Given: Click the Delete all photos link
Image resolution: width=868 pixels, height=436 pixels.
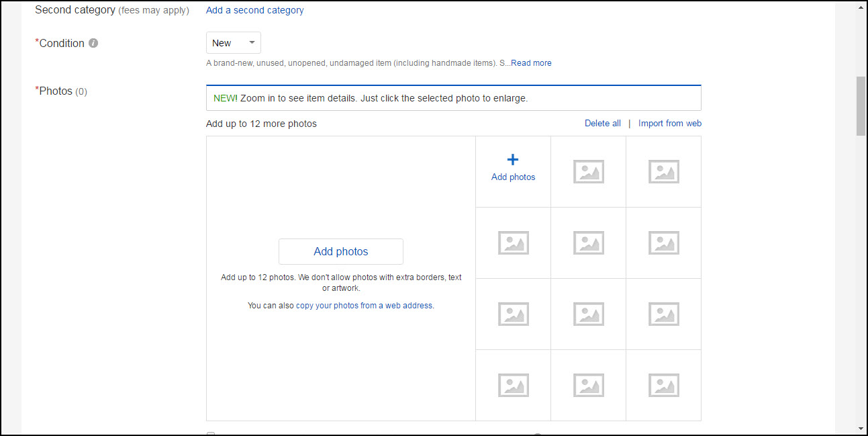Looking at the screenshot, I should [x=602, y=123].
